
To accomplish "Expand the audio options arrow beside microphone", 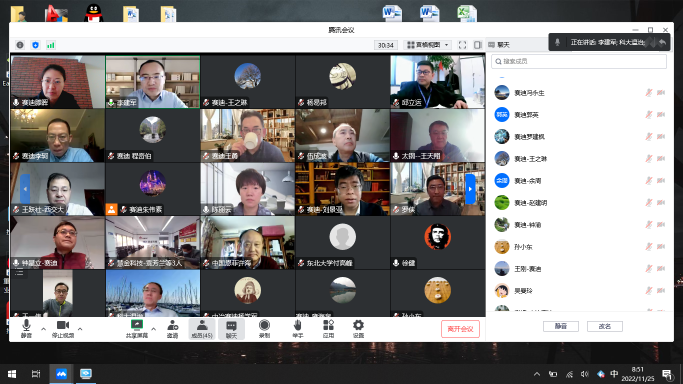I will click(43, 329).
